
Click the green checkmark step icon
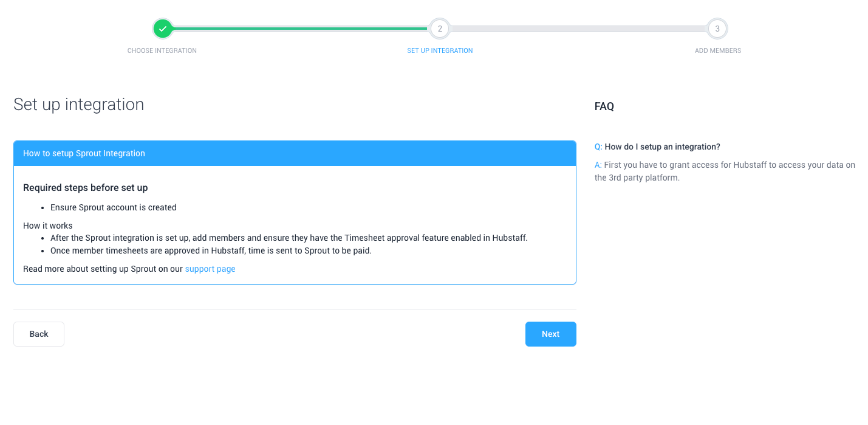162,29
